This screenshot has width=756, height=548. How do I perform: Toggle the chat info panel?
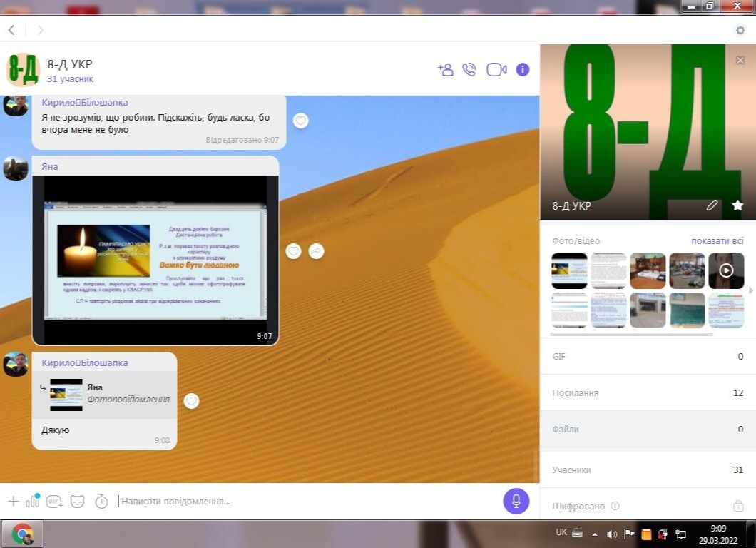click(x=523, y=70)
